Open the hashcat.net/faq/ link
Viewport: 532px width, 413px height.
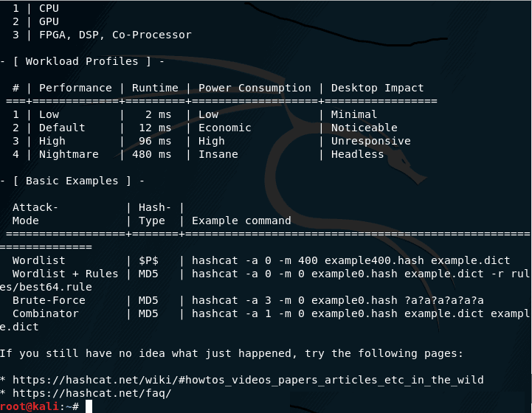(x=92, y=393)
